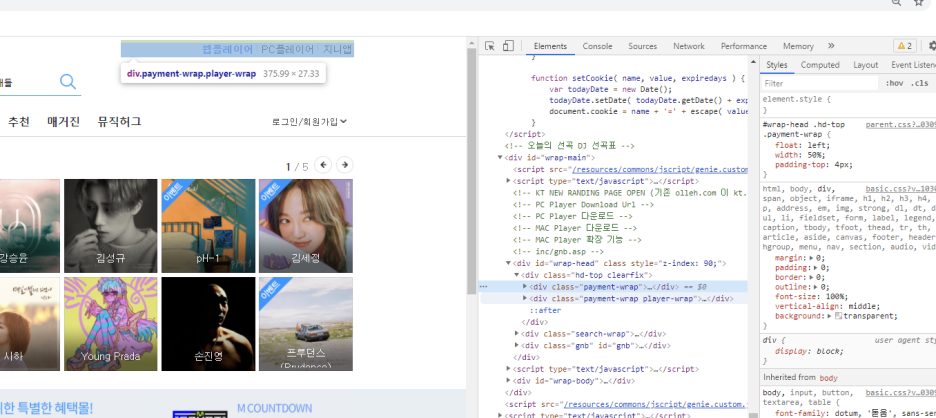Toggle the device toolbar icon in DevTools
936x418 pixels.
[x=508, y=46]
